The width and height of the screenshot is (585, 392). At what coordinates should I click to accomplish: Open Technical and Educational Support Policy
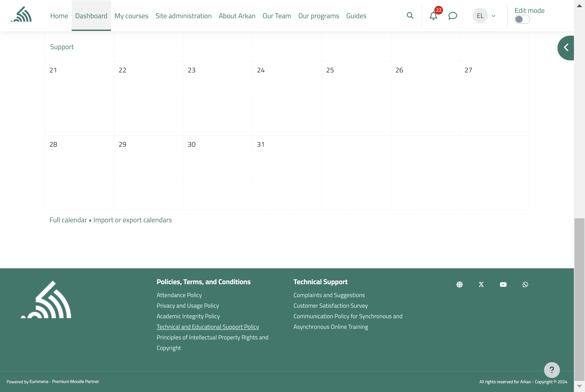click(x=208, y=327)
